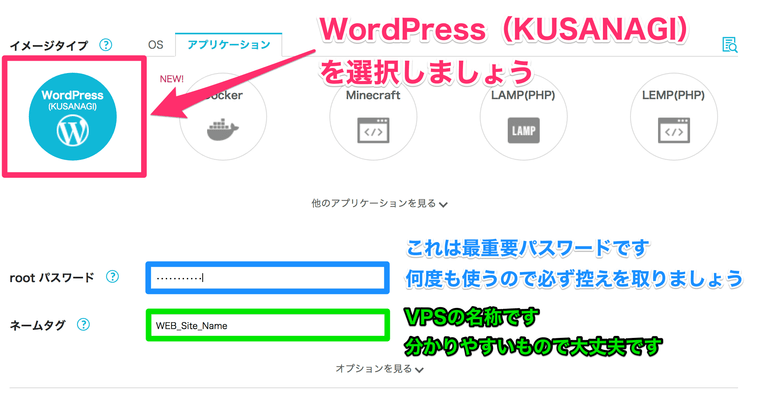770x409 pixels.
Task: Switch to the アプリケーション tab
Action: point(229,45)
